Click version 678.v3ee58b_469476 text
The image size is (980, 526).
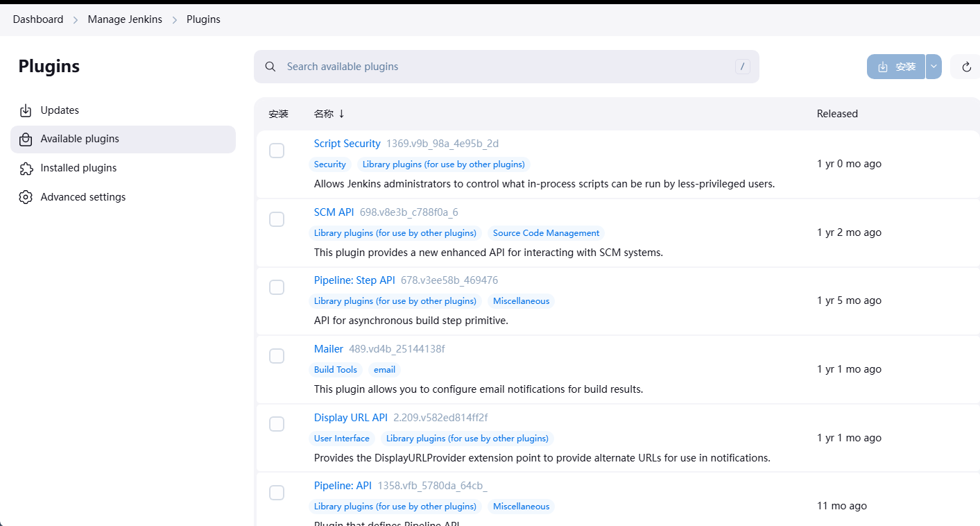tap(449, 280)
